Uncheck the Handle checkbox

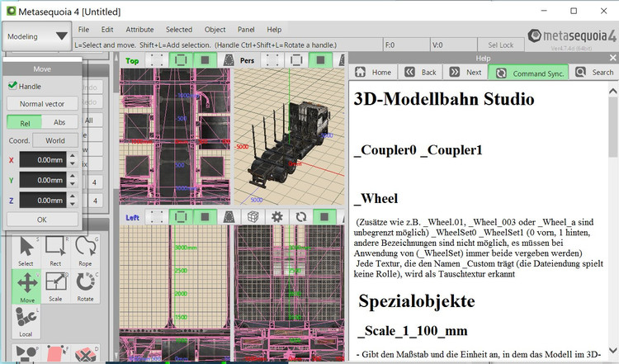[12, 86]
